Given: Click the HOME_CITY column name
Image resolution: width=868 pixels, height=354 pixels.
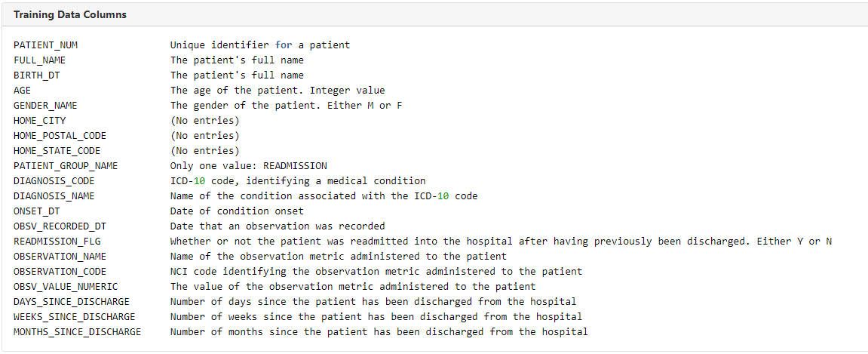Looking at the screenshot, I should (x=40, y=121).
